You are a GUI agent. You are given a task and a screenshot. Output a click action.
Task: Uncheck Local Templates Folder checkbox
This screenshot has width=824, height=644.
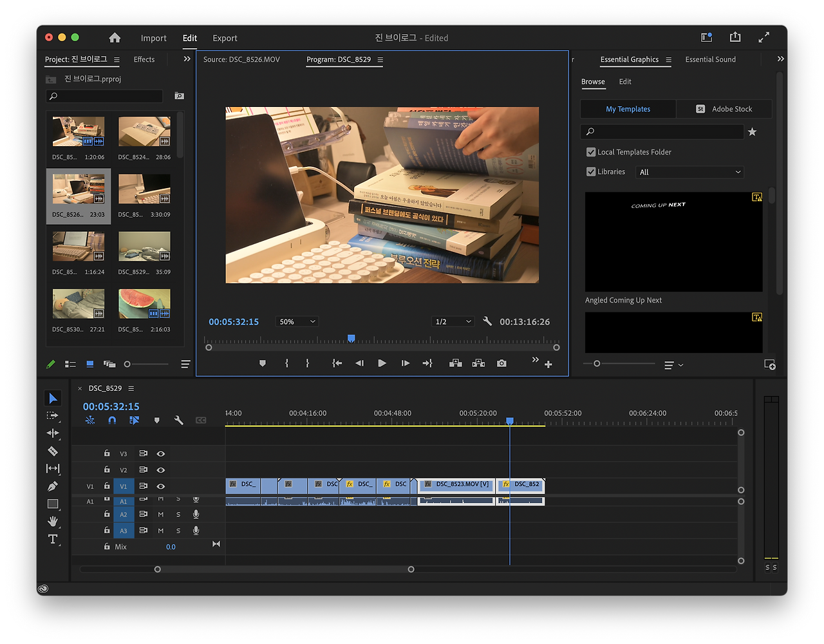coord(591,152)
